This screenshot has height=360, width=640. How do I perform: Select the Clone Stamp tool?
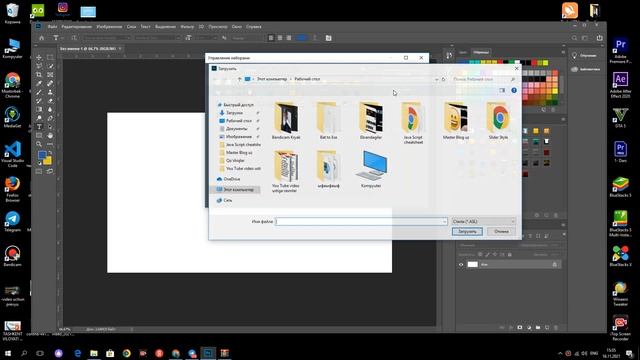pyautogui.click(x=50, y=92)
